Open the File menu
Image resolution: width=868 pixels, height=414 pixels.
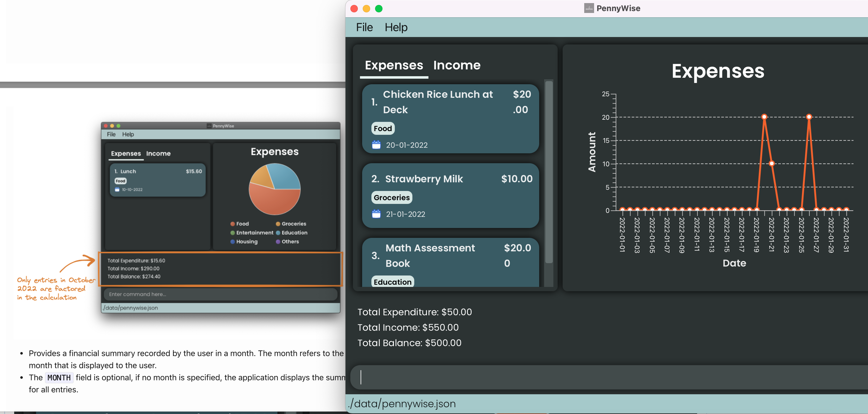click(364, 27)
